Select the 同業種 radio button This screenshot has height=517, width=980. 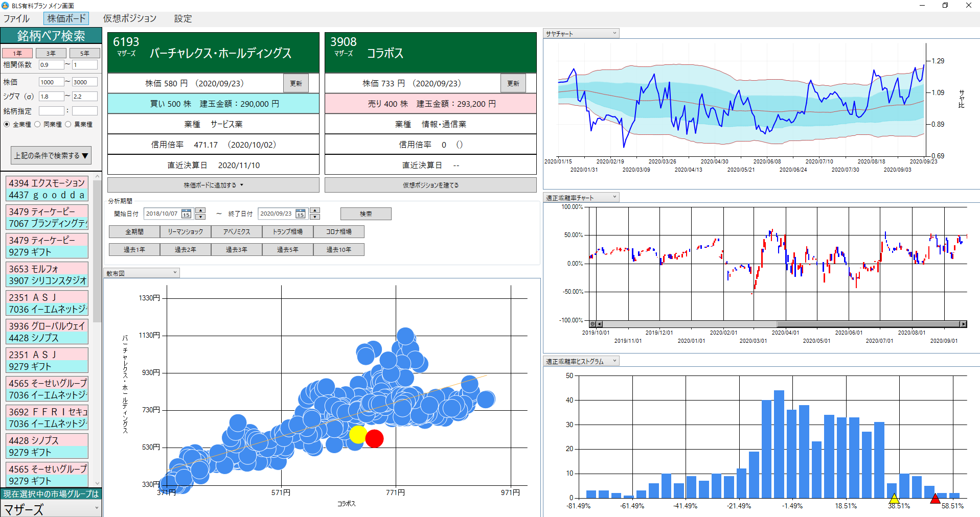[37, 124]
